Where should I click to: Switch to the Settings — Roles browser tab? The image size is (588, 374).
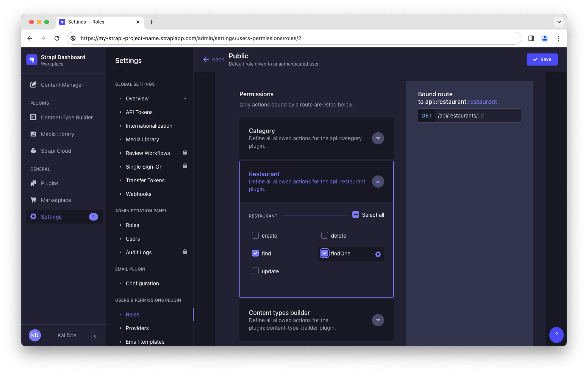(x=91, y=22)
